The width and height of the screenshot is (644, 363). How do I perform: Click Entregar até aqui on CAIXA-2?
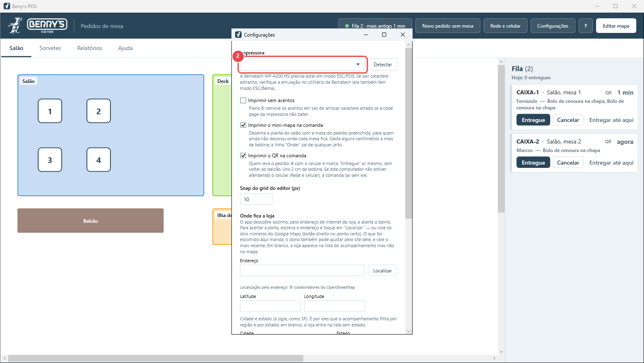611,163
